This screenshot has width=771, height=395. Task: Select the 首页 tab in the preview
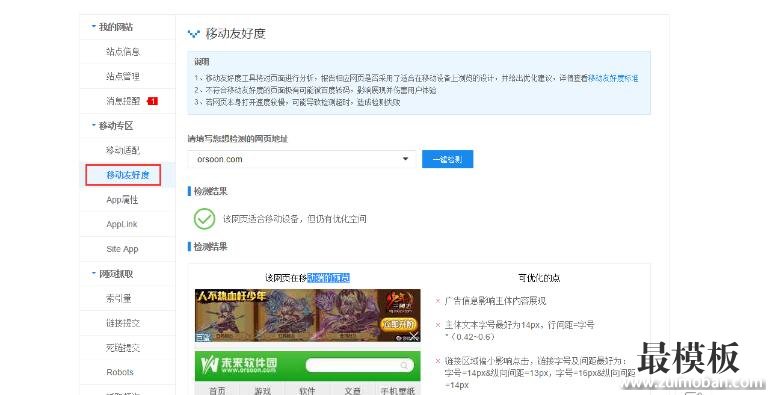[217, 391]
